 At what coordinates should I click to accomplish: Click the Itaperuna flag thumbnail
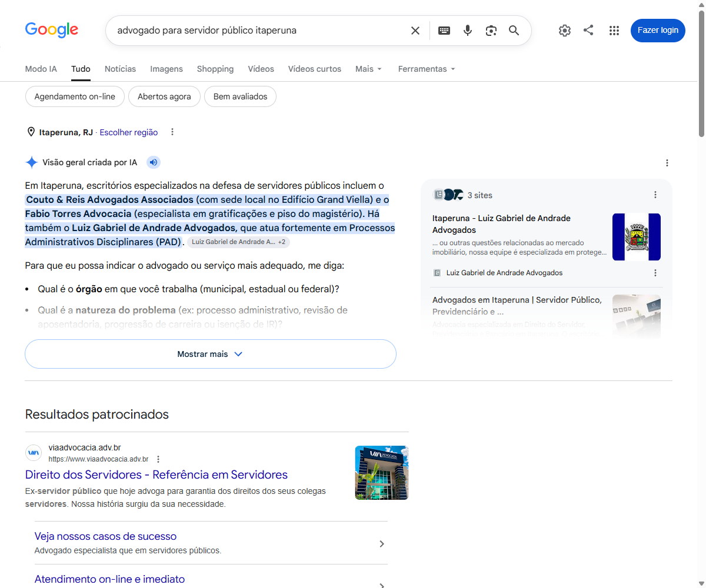637,237
